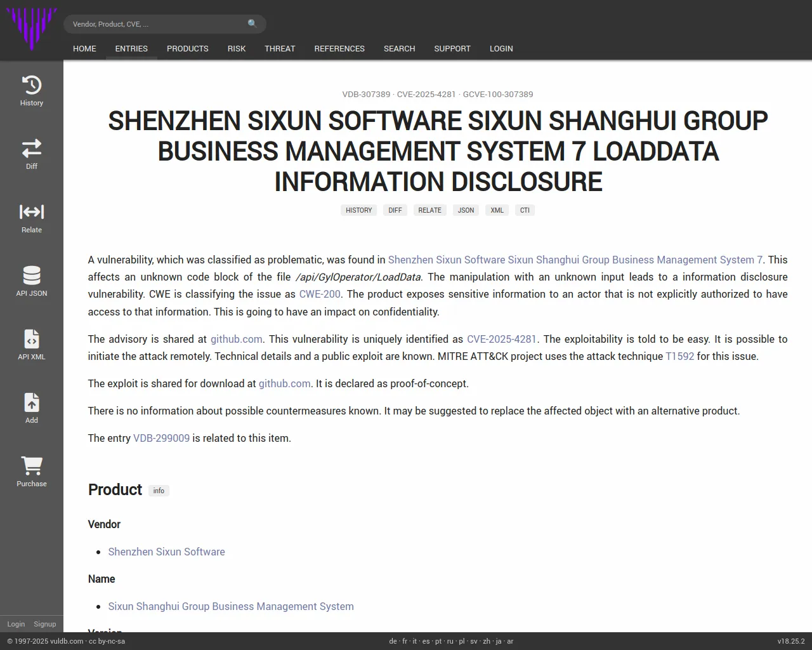
Task: Open Sixun Shanghui Group Business Management System name link
Action: point(231,606)
